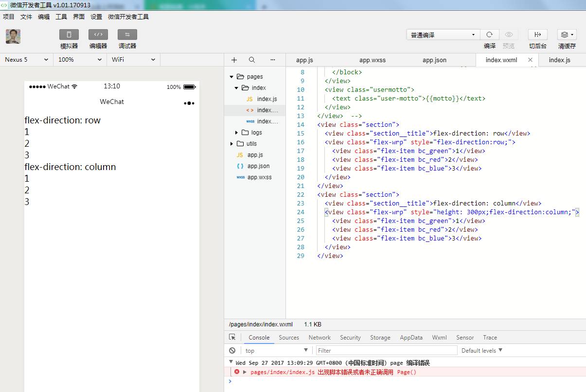
Task: Open the 普通编译 compile mode dropdown
Action: point(443,35)
